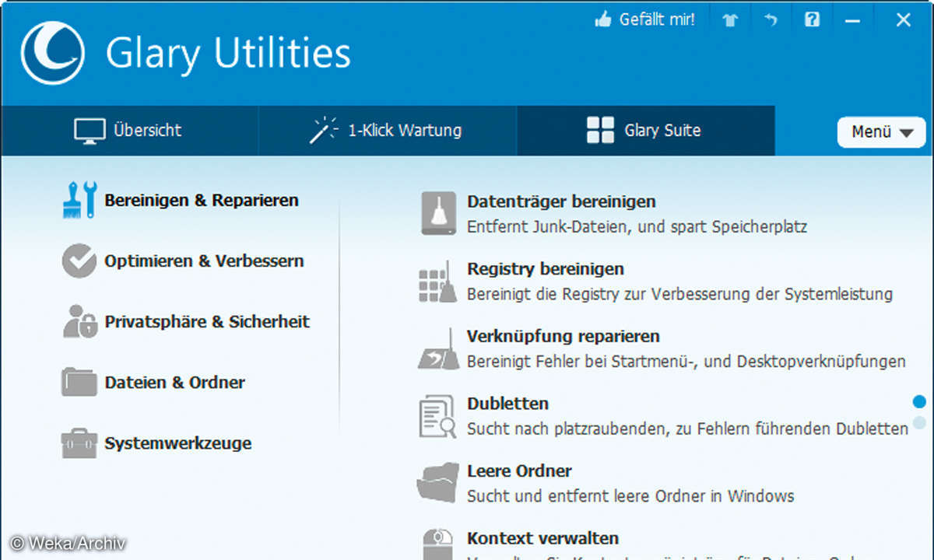This screenshot has width=934, height=560.
Task: Click the shortcut broom icon for Verknüpfung reparieren
Action: click(439, 349)
